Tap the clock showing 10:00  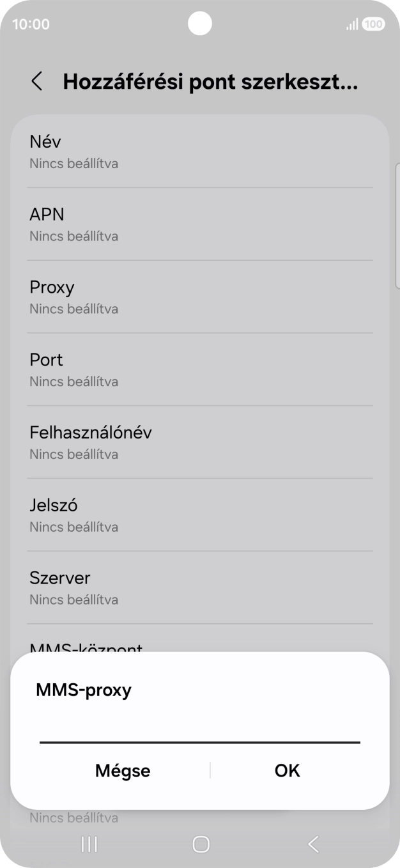(32, 24)
